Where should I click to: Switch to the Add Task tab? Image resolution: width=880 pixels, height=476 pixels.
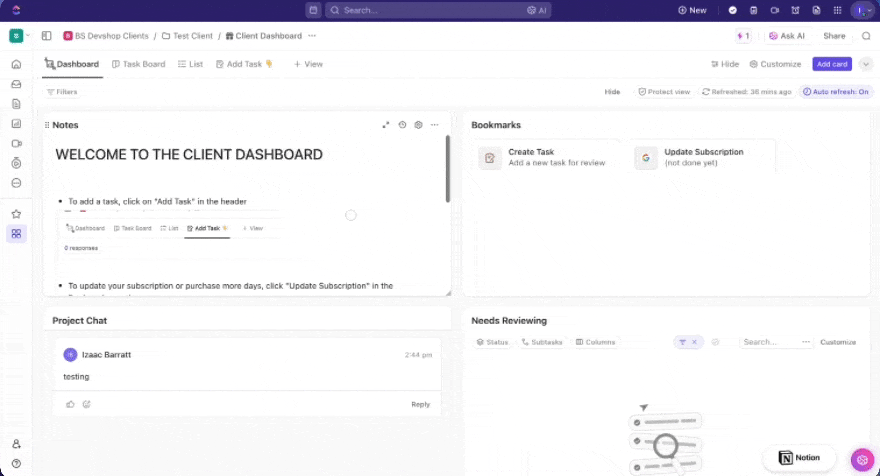pos(244,64)
